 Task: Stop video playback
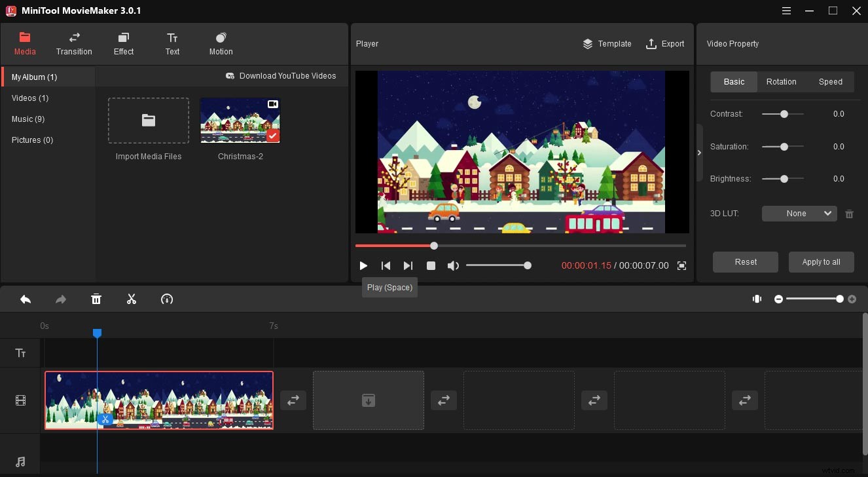click(x=431, y=265)
